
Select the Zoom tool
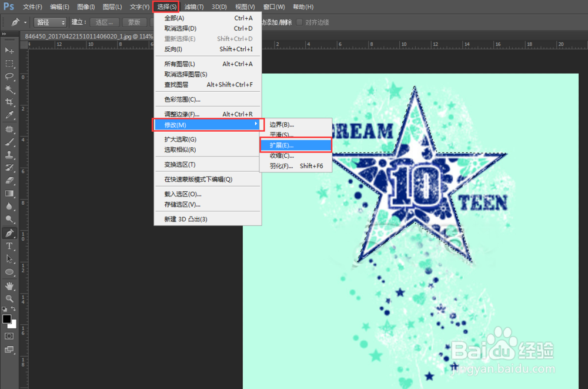click(9, 298)
